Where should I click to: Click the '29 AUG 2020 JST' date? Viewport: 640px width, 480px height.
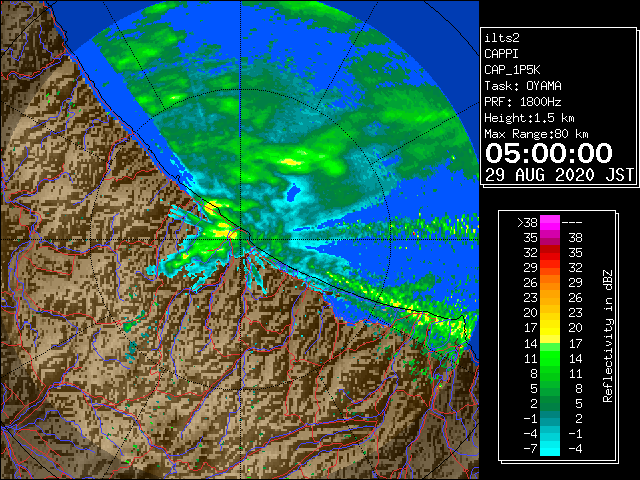click(559, 175)
